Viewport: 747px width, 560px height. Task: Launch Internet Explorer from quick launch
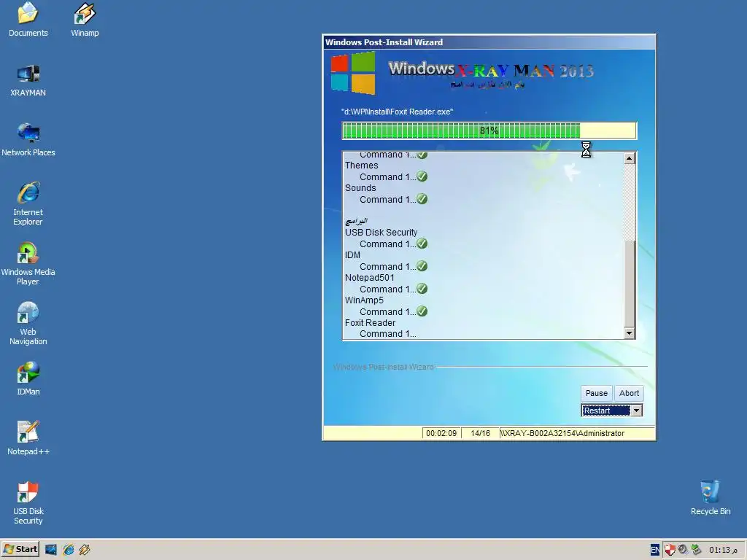point(68,550)
